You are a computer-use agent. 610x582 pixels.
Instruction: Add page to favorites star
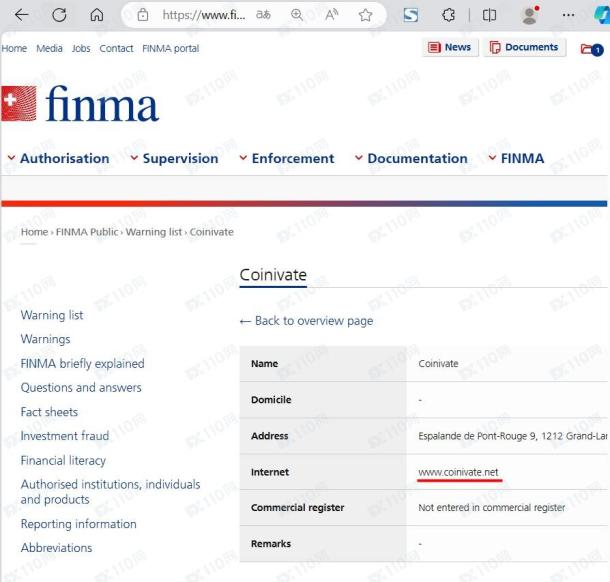365,15
